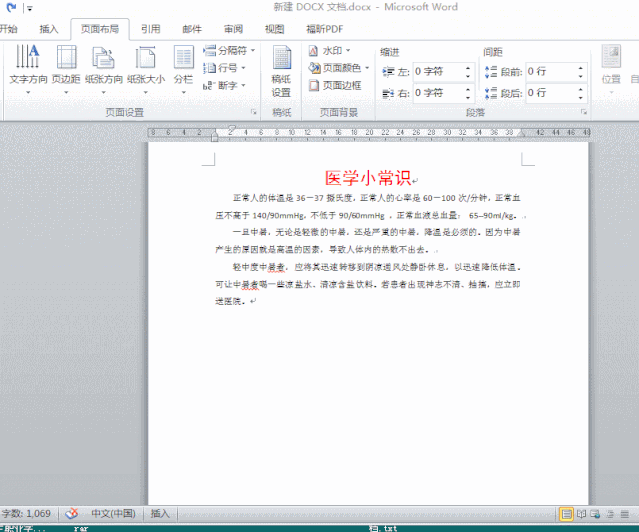
Task: Open the Review (审阅) tab
Action: pos(232,29)
